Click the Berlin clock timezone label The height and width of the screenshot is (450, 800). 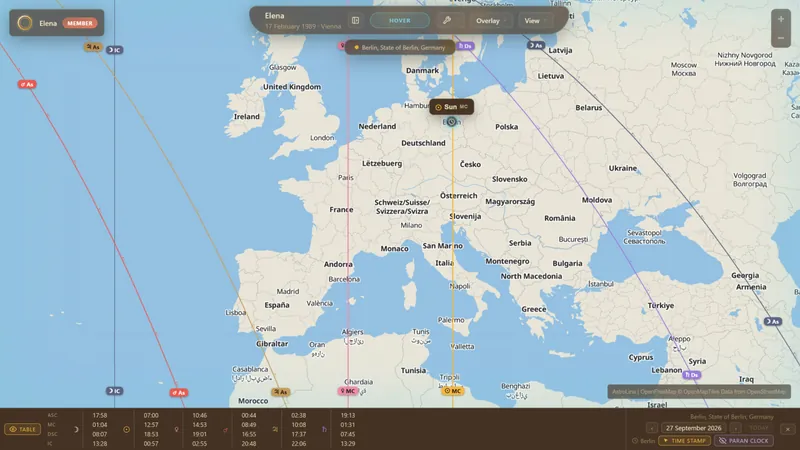pos(643,441)
